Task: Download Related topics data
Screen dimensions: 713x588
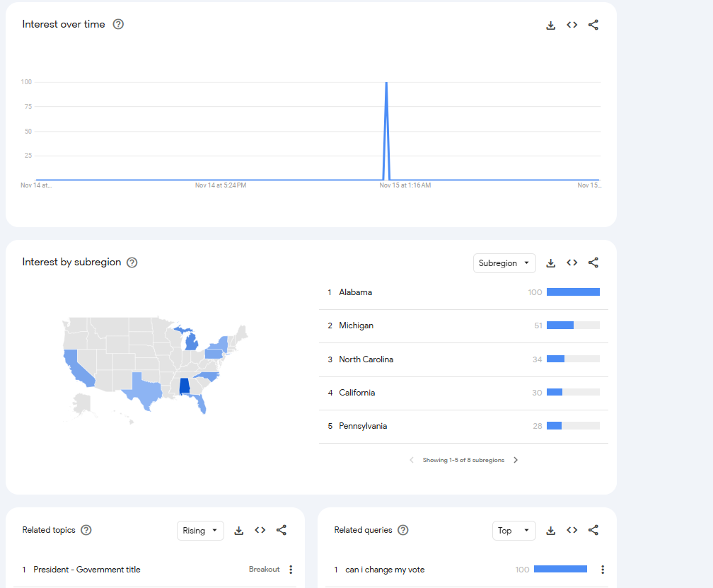Action: click(x=239, y=531)
